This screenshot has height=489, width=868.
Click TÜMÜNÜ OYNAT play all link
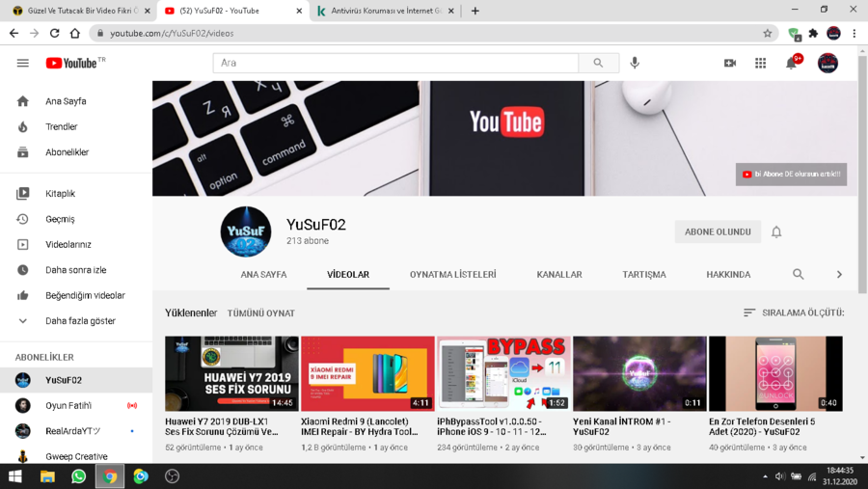click(x=261, y=313)
